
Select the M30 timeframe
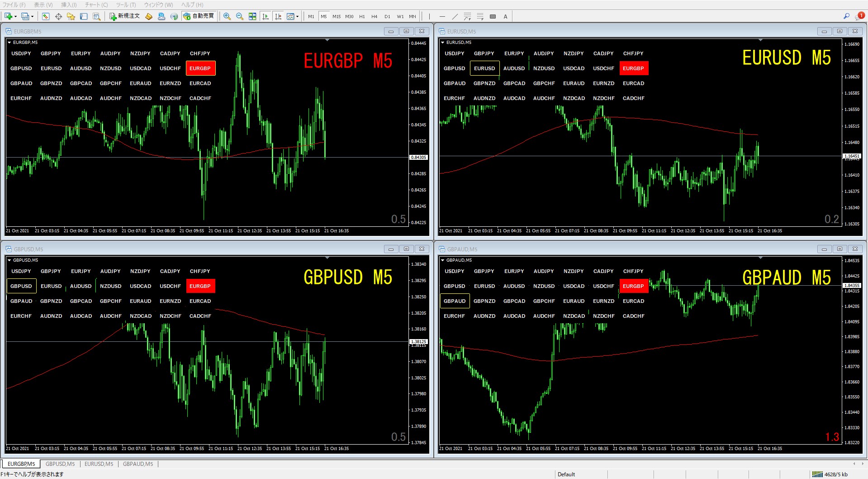(x=349, y=17)
